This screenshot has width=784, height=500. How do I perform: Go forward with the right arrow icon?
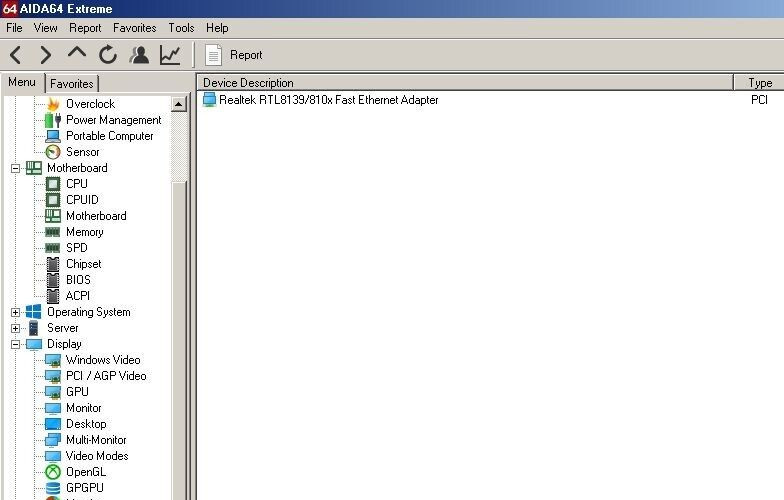click(46, 55)
